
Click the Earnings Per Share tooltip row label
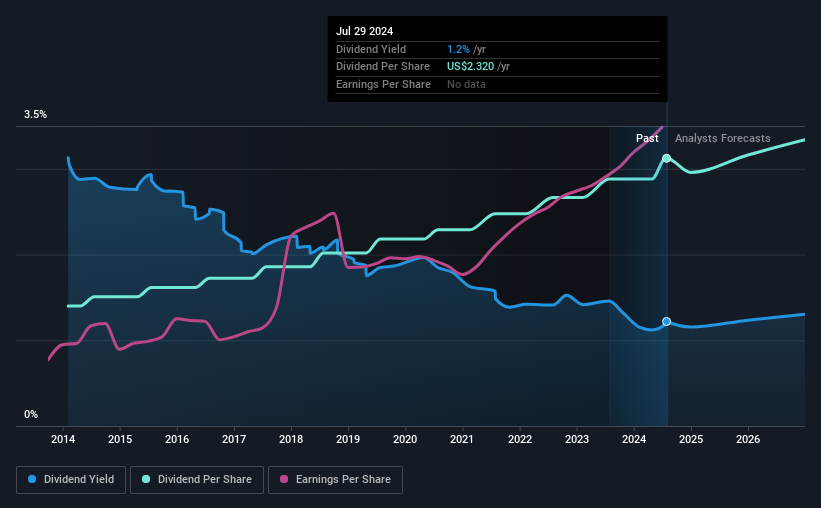click(383, 84)
